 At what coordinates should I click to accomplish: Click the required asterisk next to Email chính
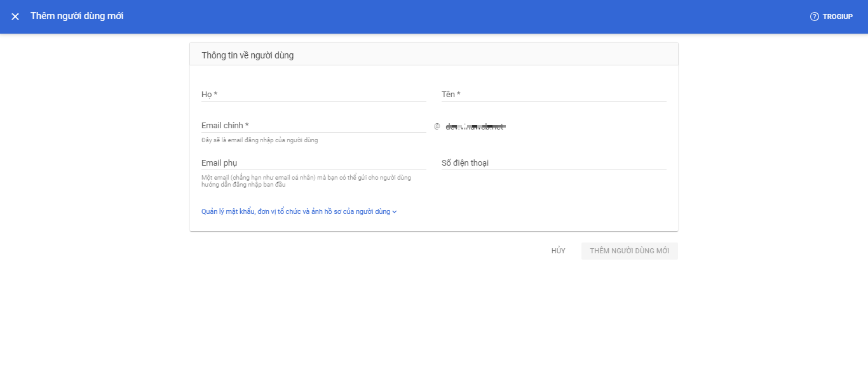247,125
